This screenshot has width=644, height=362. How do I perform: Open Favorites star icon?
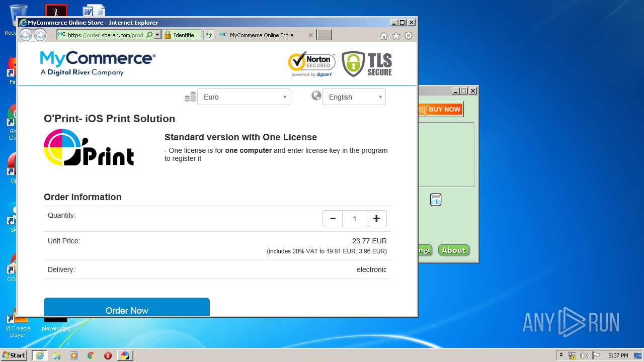[x=396, y=36]
